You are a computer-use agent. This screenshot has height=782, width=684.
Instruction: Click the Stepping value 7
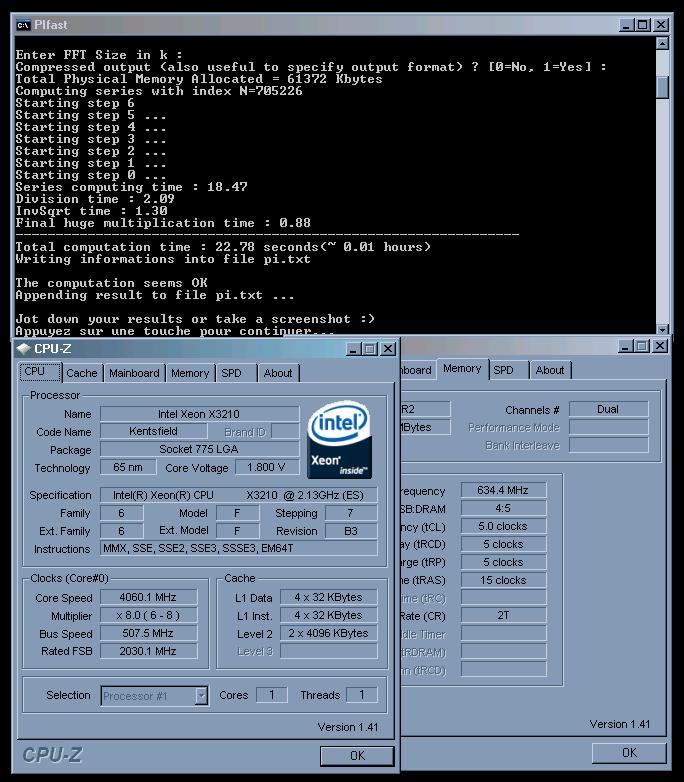(x=351, y=513)
